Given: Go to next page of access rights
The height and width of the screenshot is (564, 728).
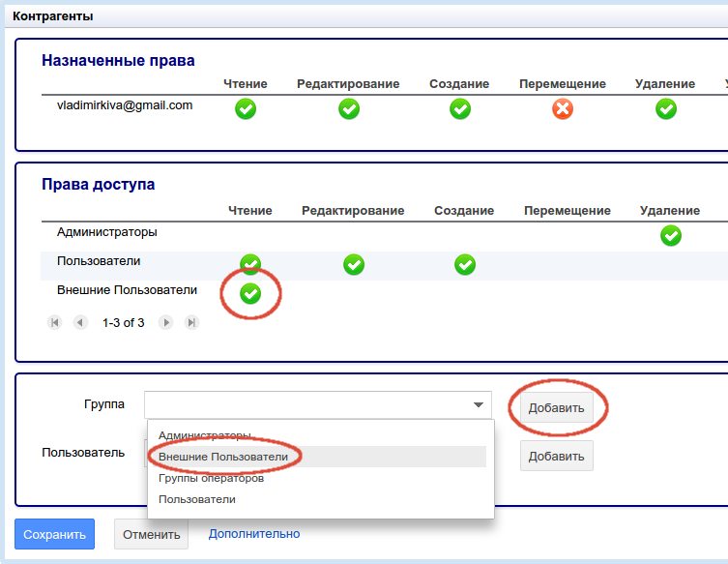Looking at the screenshot, I should point(165,322).
